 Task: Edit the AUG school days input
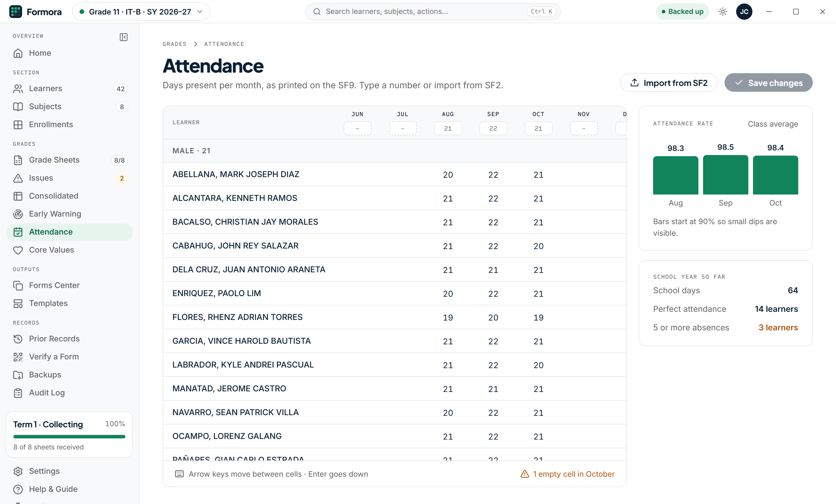tap(448, 129)
